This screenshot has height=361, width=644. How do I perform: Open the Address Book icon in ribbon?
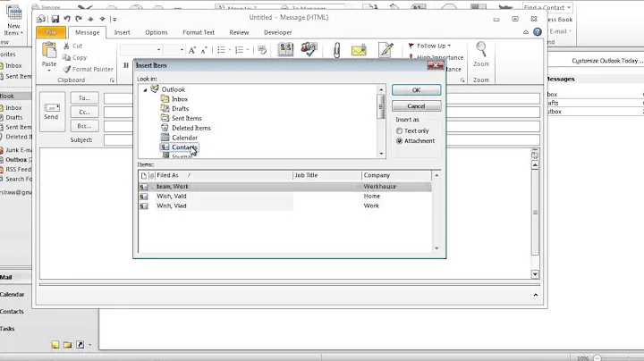point(285,50)
